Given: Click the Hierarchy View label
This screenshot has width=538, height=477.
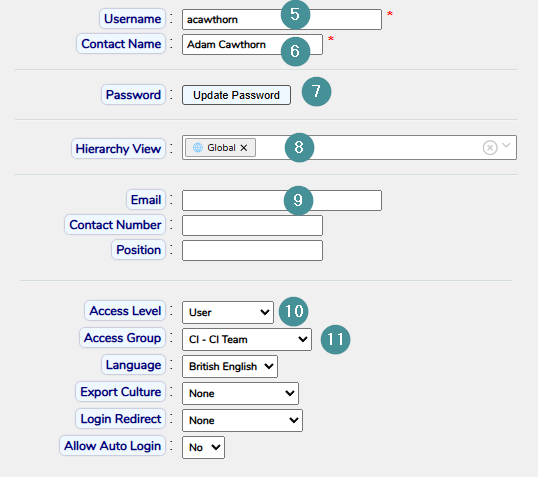Looking at the screenshot, I should coord(118,149).
